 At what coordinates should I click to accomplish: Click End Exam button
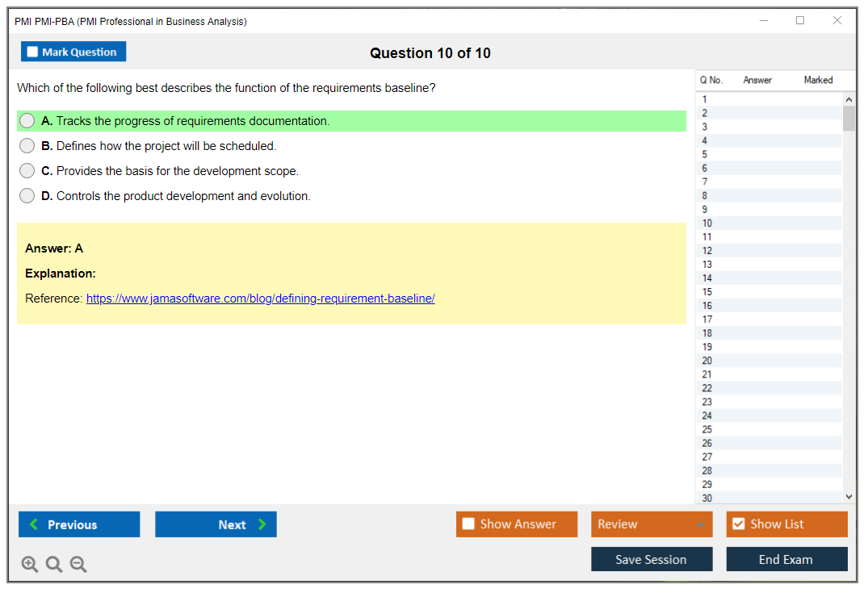click(786, 559)
